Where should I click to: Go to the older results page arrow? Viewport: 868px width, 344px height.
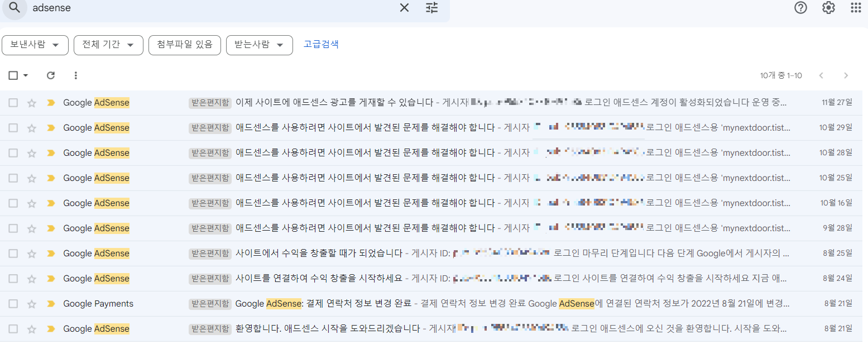(x=846, y=75)
